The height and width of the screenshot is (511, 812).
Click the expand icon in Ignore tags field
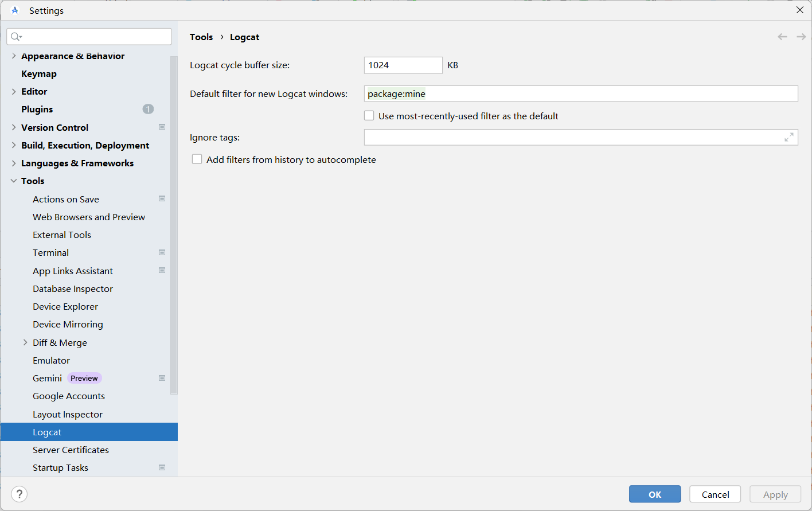(x=789, y=137)
